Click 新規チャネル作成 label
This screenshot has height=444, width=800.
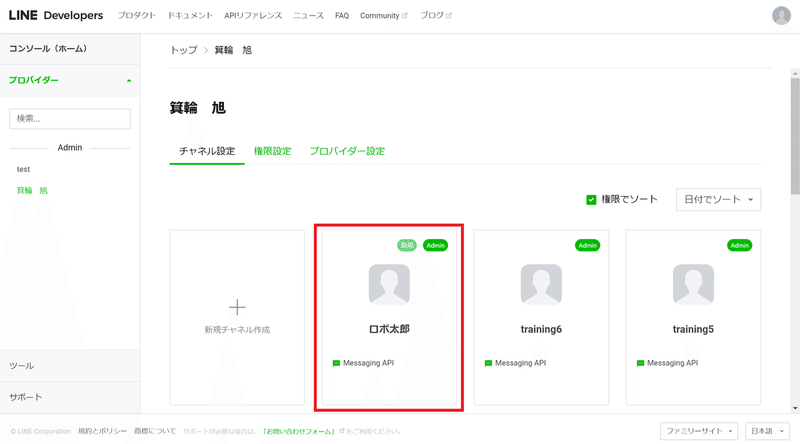click(x=237, y=330)
